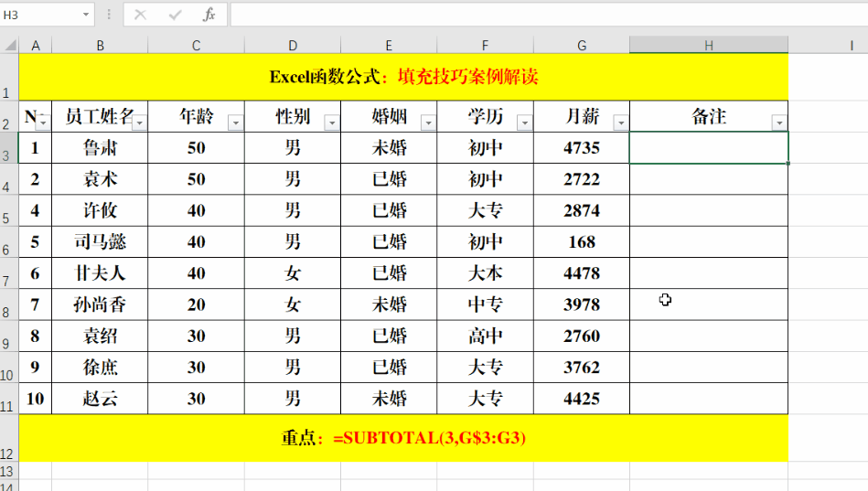The height and width of the screenshot is (491, 868).
Task: Click the 大本 education cell
Action: [x=485, y=272]
